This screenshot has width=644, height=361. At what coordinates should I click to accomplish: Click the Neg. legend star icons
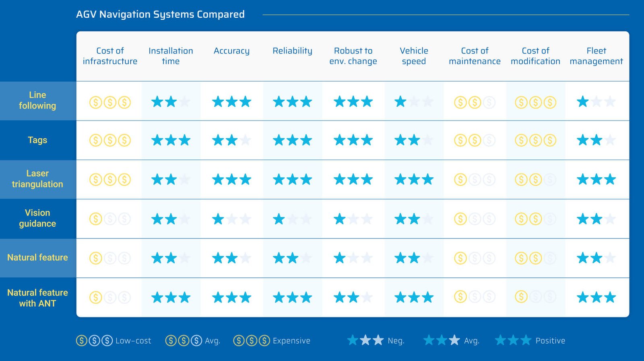point(365,340)
